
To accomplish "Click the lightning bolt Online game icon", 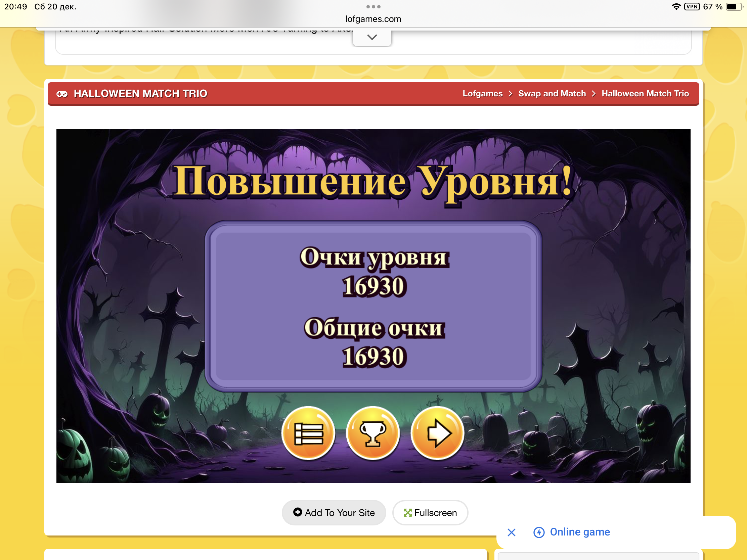I will click(539, 532).
